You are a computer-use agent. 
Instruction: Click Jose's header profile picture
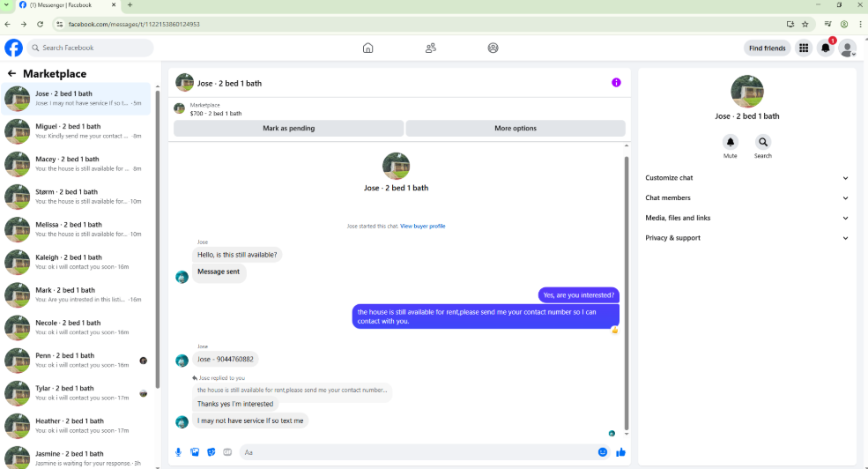click(184, 83)
